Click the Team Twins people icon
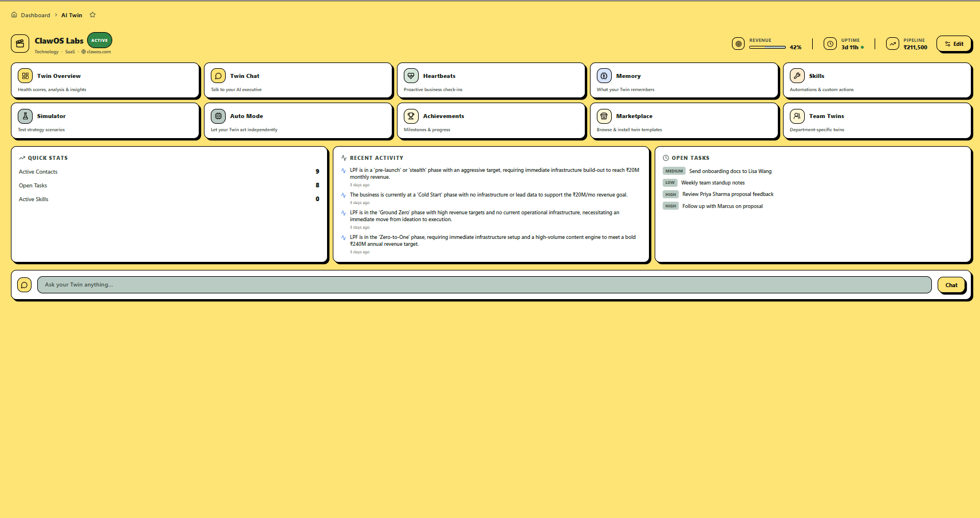 [797, 116]
